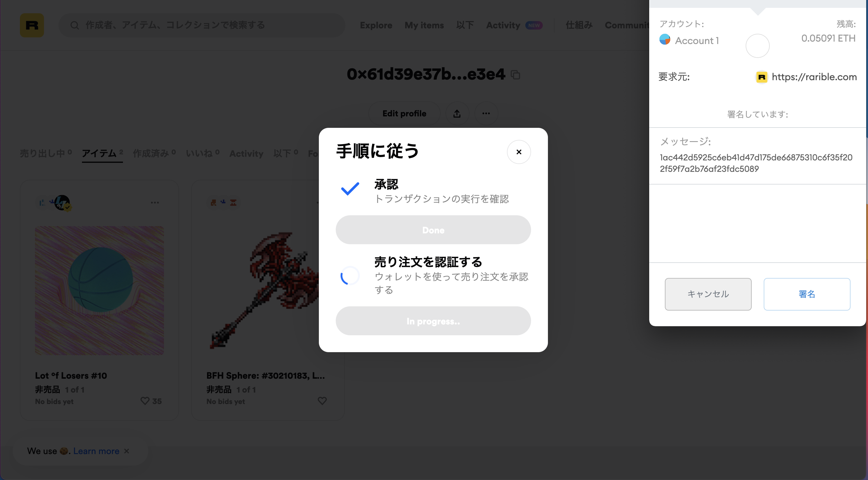
Task: Click the Done button
Action: pyautogui.click(x=433, y=230)
